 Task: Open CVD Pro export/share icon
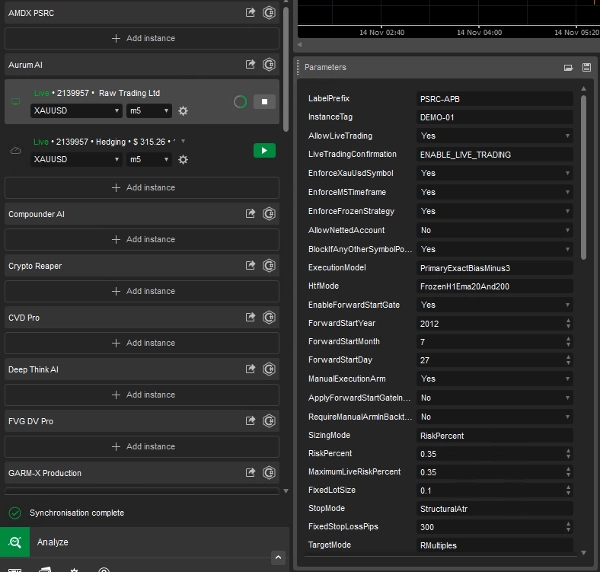point(250,317)
